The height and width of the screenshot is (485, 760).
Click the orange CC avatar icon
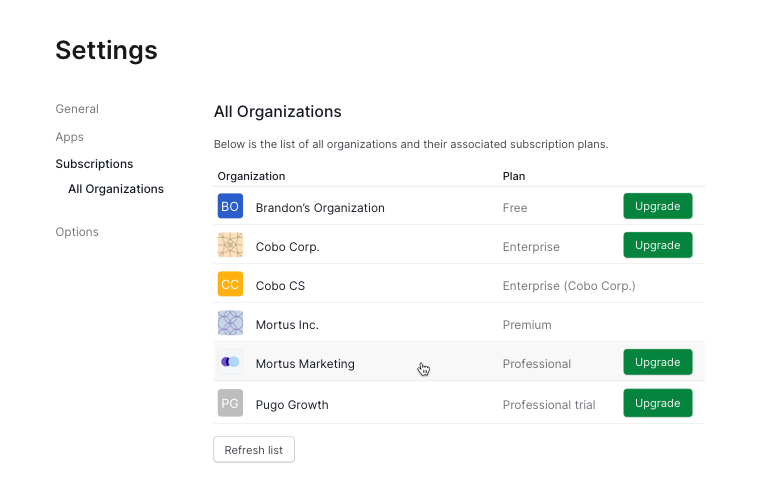[230, 284]
